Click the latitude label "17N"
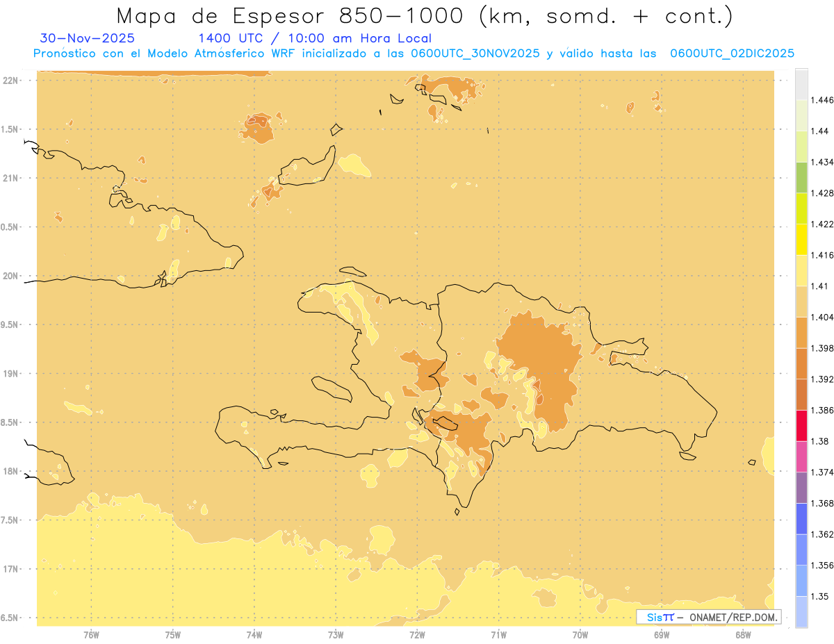The width and height of the screenshot is (834, 644). pyautogui.click(x=10, y=569)
